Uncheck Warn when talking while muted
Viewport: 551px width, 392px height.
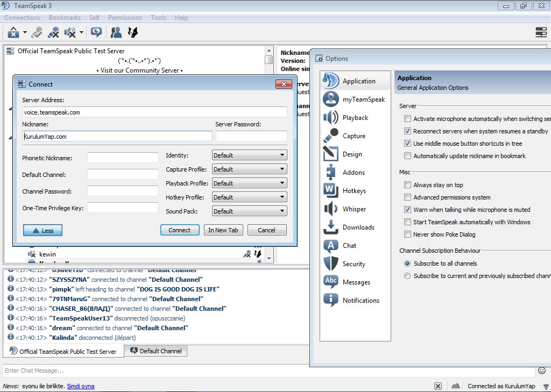407,210
